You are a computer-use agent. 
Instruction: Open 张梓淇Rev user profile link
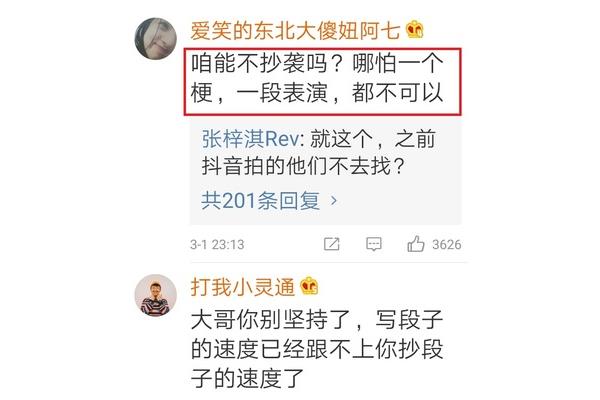coord(250,139)
